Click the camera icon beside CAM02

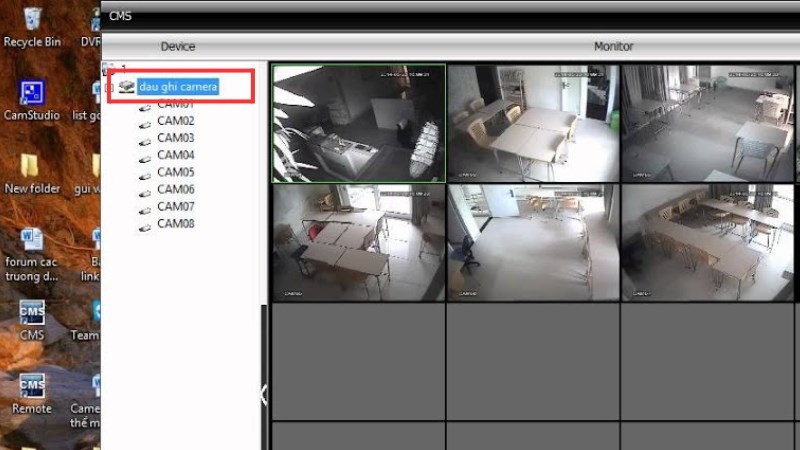(145, 124)
